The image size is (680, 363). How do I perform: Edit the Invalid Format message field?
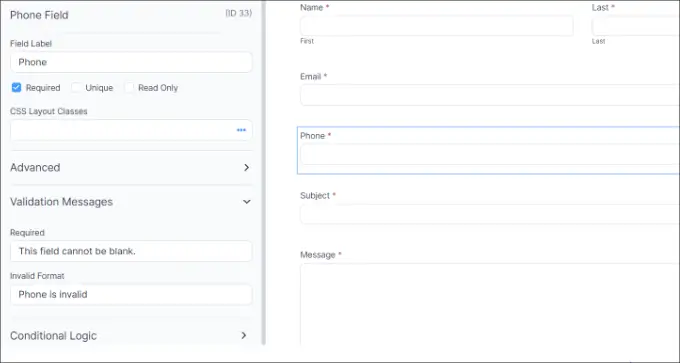click(x=131, y=294)
